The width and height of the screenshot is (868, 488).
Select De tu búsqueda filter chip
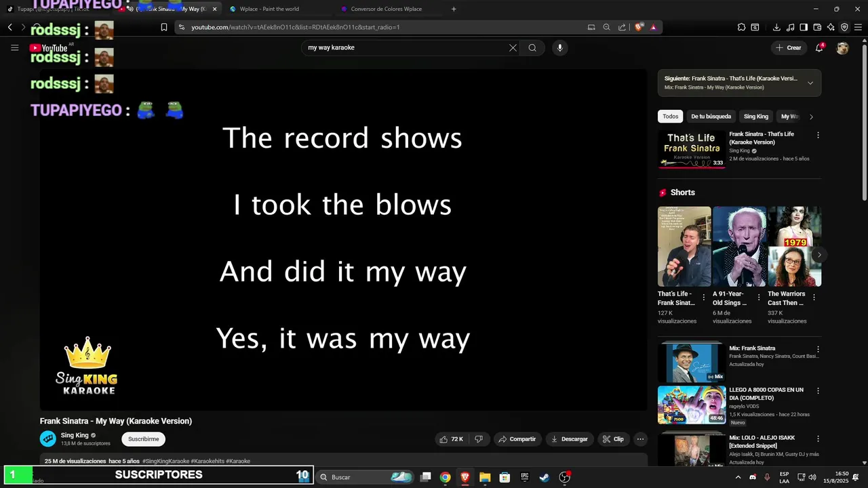point(711,117)
